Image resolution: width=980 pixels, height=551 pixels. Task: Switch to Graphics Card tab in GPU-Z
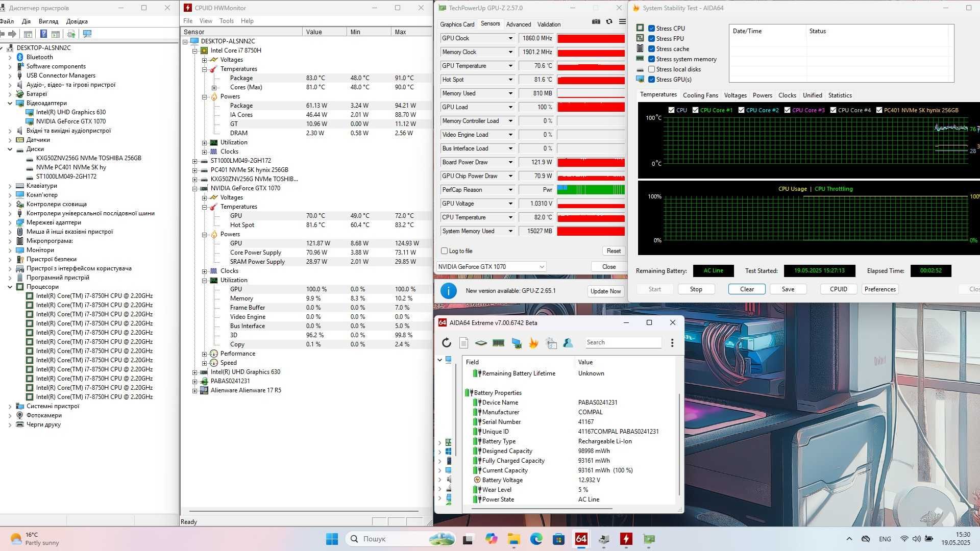coord(457,24)
